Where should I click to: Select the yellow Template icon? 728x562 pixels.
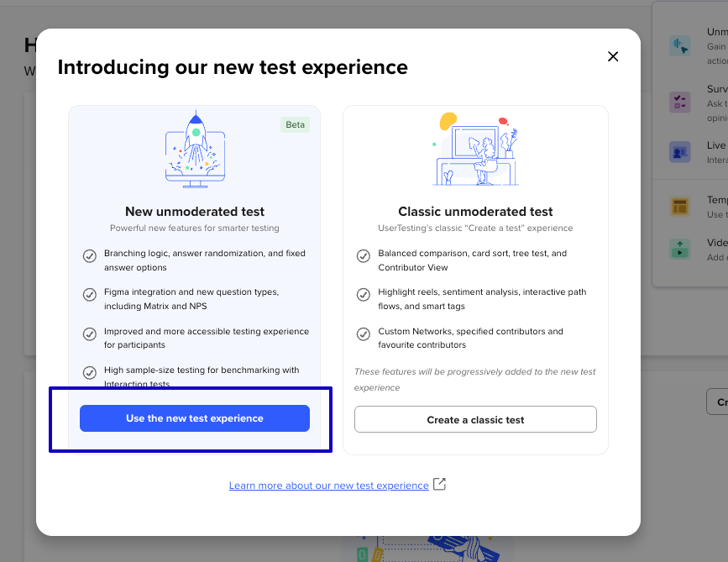click(x=679, y=207)
